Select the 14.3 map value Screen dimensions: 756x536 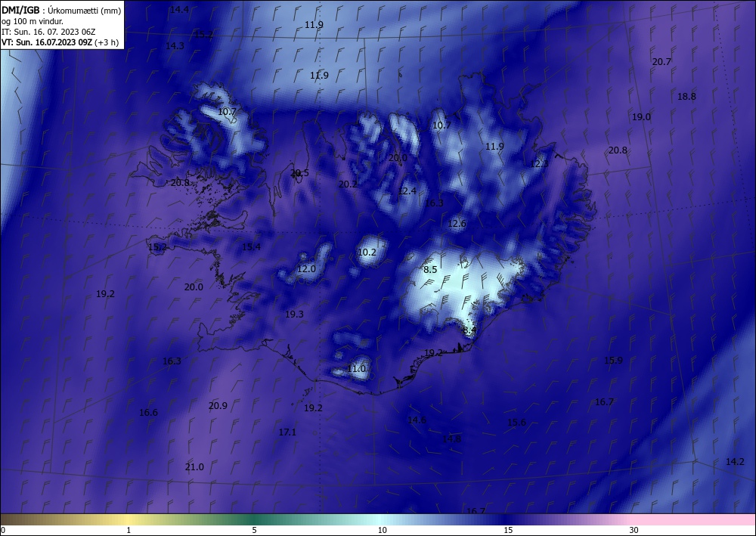[x=175, y=46]
